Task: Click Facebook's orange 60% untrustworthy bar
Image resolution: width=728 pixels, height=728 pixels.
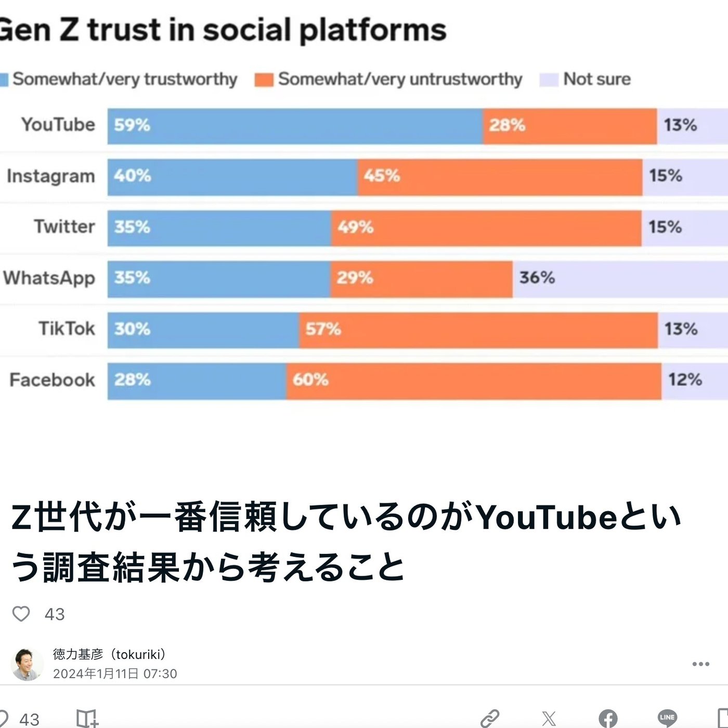Action: coord(473,381)
